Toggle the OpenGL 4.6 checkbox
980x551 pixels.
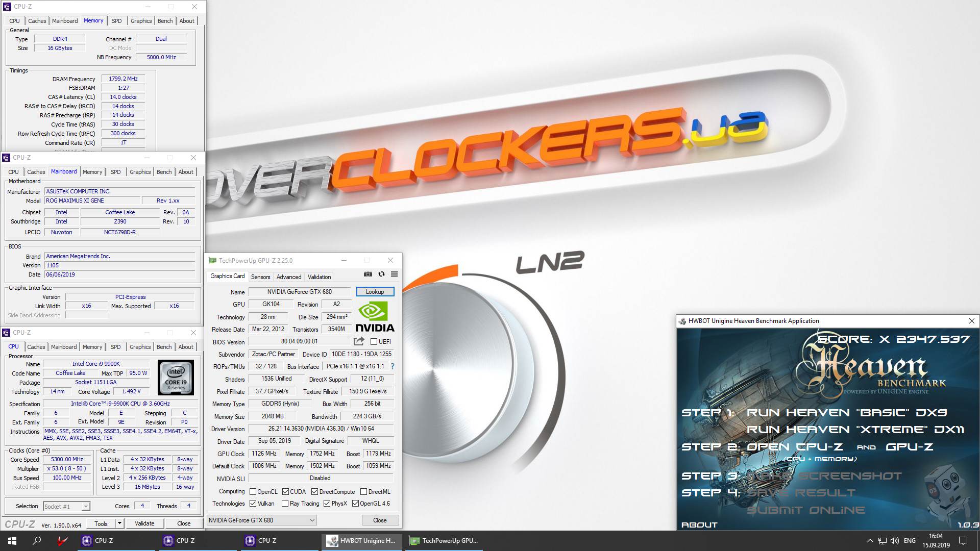355,504
